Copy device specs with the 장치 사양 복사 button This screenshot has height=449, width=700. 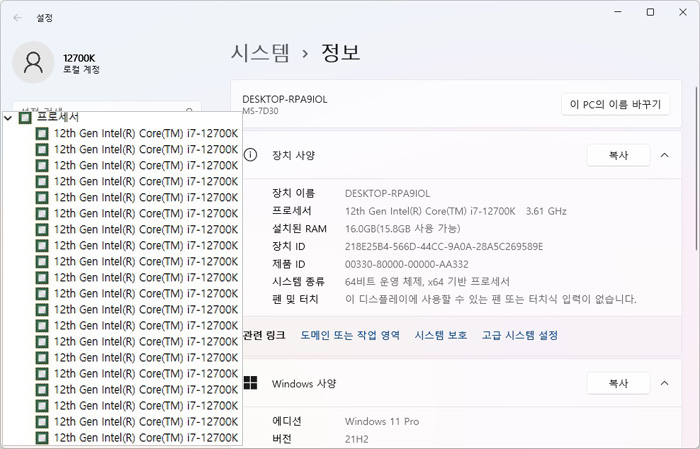(x=618, y=155)
